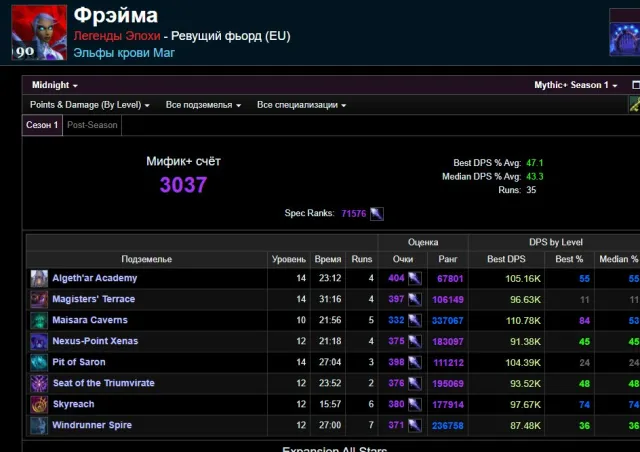The height and width of the screenshot is (452, 640).
Task: Click the Уровень column header
Action: (289, 259)
